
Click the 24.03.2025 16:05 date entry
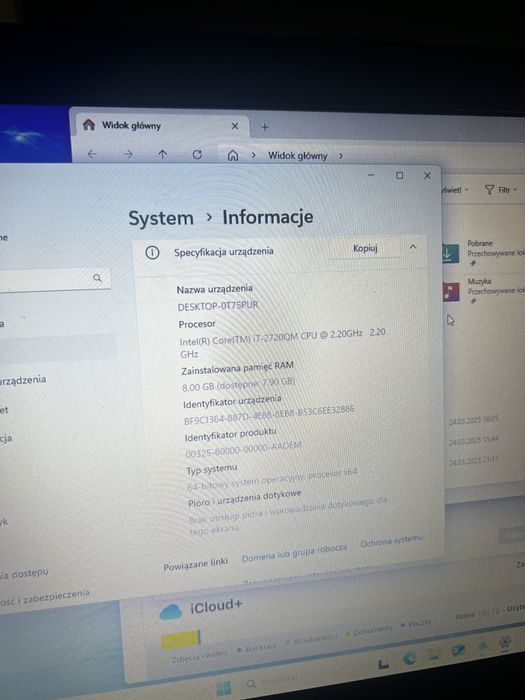(x=474, y=420)
